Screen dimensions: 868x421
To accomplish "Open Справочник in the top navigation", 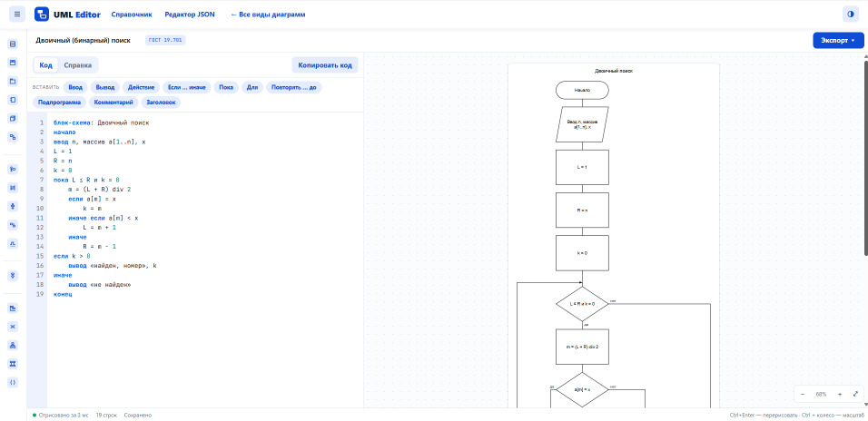I will point(132,15).
